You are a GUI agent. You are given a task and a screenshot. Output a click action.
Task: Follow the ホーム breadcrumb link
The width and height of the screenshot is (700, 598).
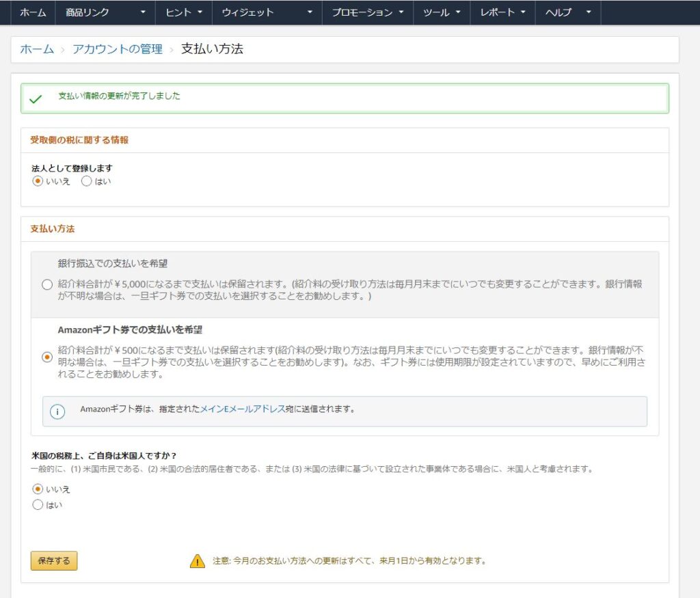37,49
